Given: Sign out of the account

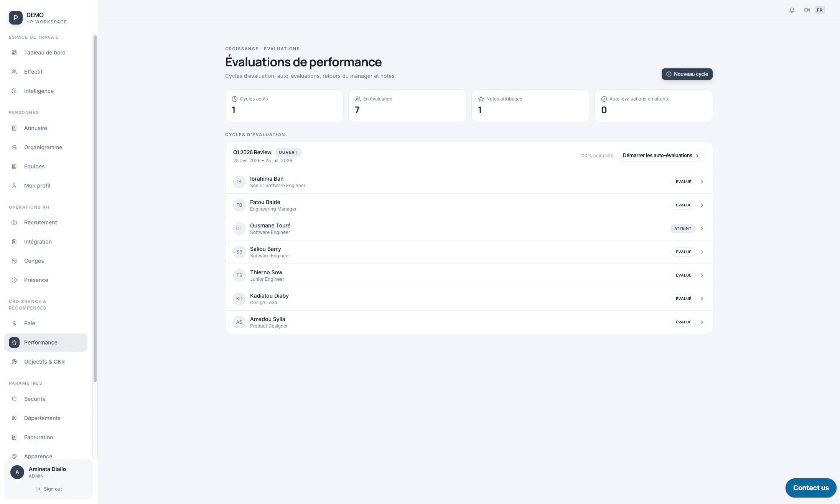Looking at the screenshot, I should [x=49, y=489].
